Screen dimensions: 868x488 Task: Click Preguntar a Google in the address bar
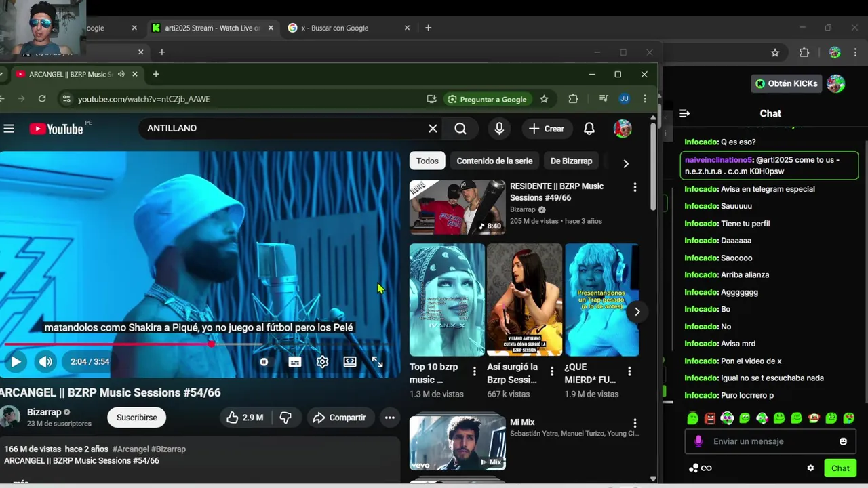[x=487, y=99]
